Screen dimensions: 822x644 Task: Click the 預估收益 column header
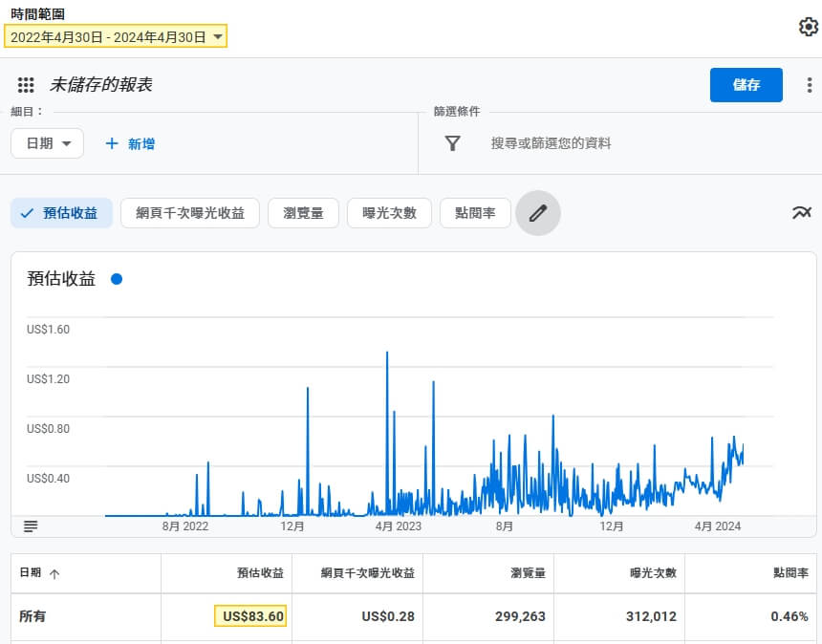[260, 573]
